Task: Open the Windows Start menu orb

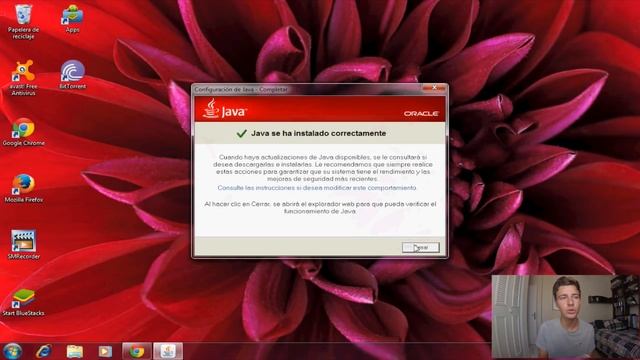Action: [x=12, y=351]
